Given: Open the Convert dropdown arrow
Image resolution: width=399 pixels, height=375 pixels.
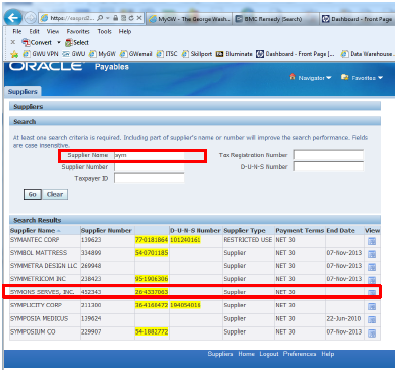Looking at the screenshot, I should (59, 43).
